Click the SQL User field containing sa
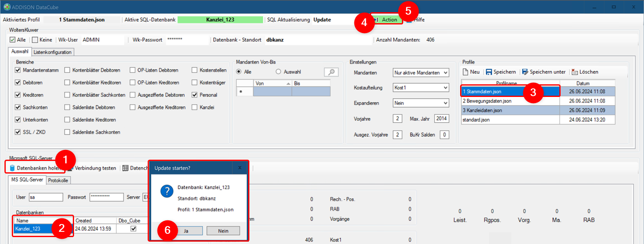Screen dimensions: 644x244 tap(46, 197)
